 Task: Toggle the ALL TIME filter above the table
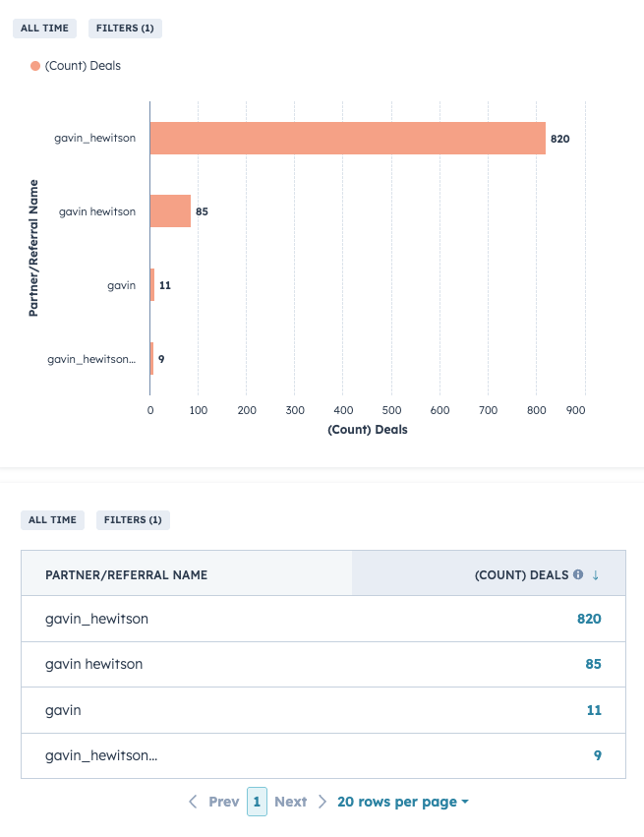(x=52, y=519)
